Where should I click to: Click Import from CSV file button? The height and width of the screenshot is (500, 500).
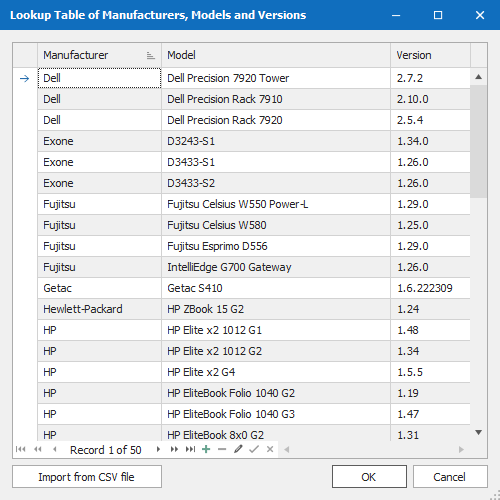coord(87,477)
